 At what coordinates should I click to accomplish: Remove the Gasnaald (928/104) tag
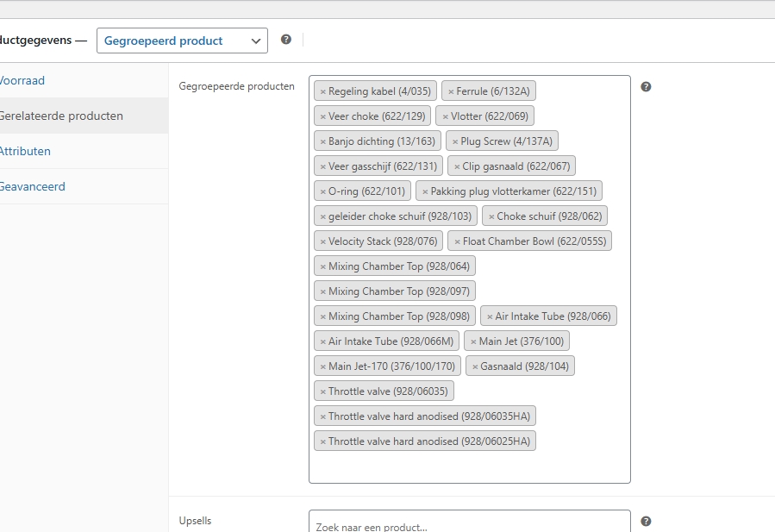(475, 366)
